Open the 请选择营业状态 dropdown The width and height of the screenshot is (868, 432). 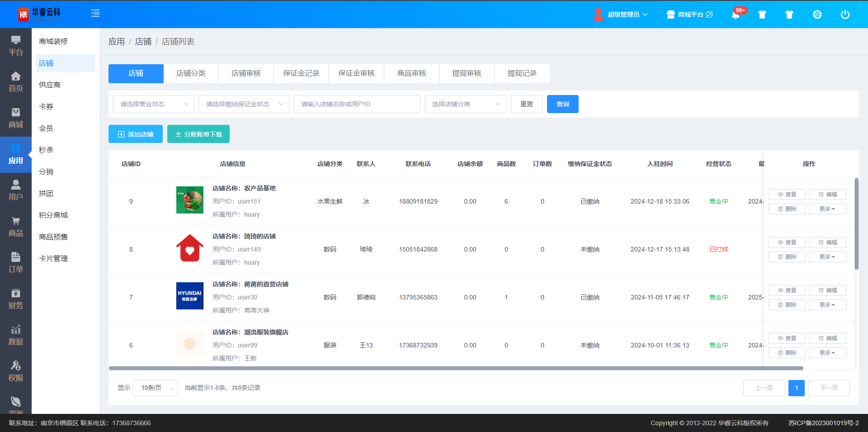154,104
